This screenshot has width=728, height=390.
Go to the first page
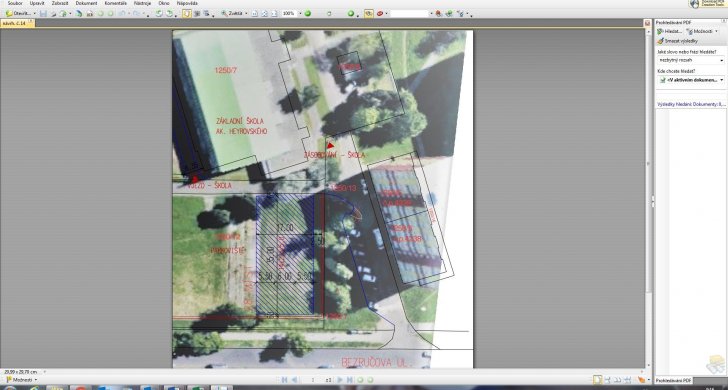pyautogui.click(x=285, y=380)
